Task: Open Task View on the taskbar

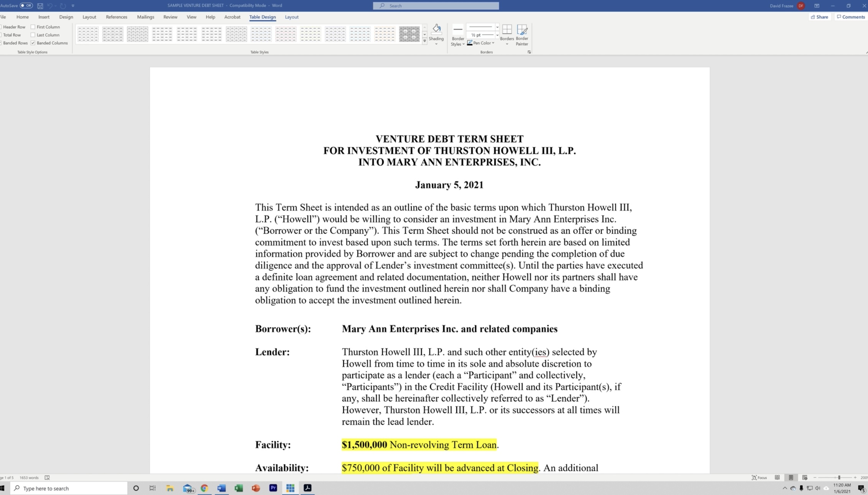Action: (153, 488)
